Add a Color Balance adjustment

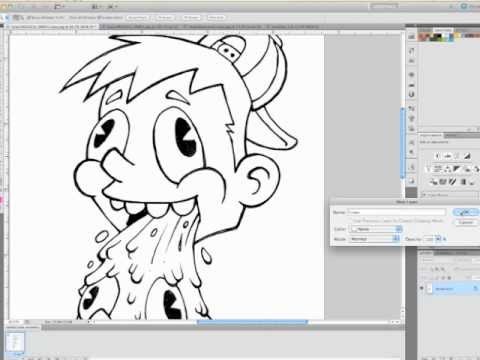click(448, 169)
